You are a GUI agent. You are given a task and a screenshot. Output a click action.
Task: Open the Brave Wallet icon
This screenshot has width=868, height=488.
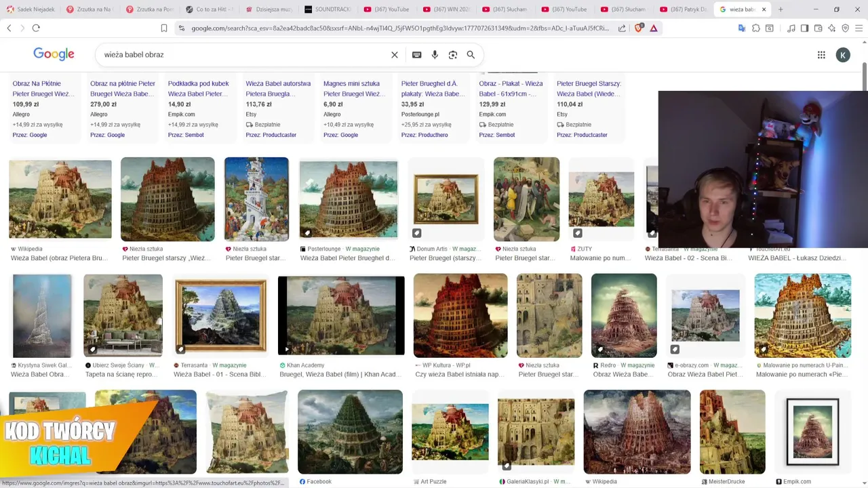coord(818,28)
